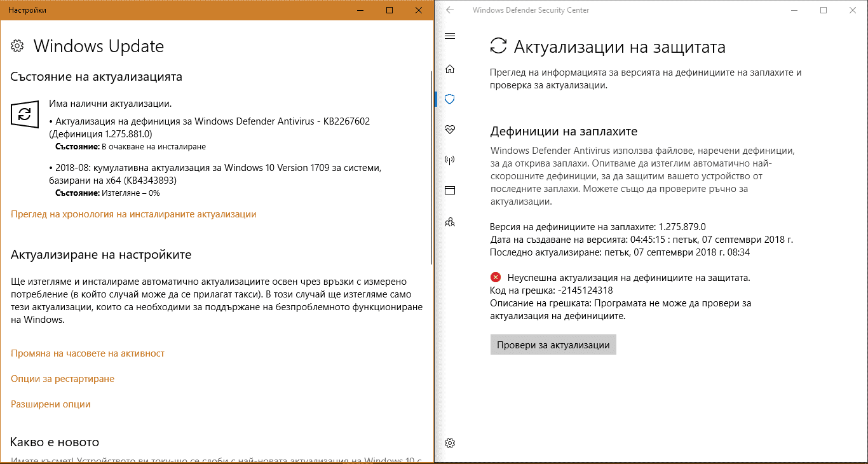
Task: Click the Settings window vertical scrollbar
Action: click(x=431, y=165)
